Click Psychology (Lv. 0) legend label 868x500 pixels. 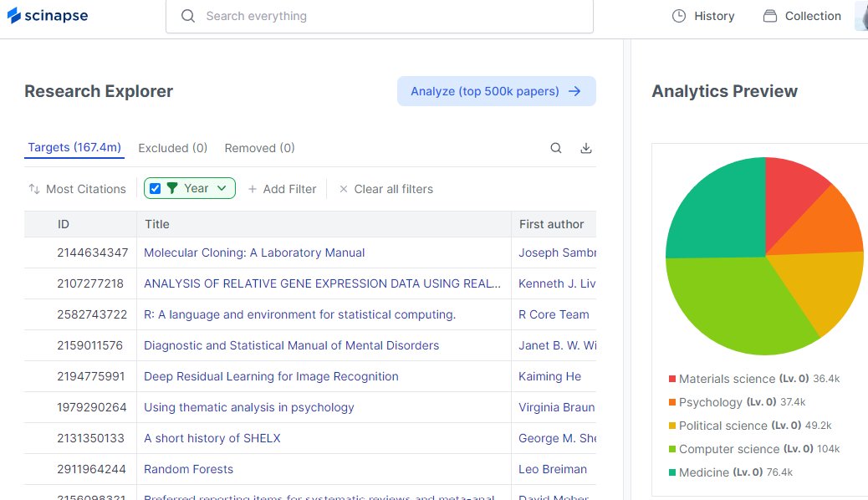click(x=728, y=402)
